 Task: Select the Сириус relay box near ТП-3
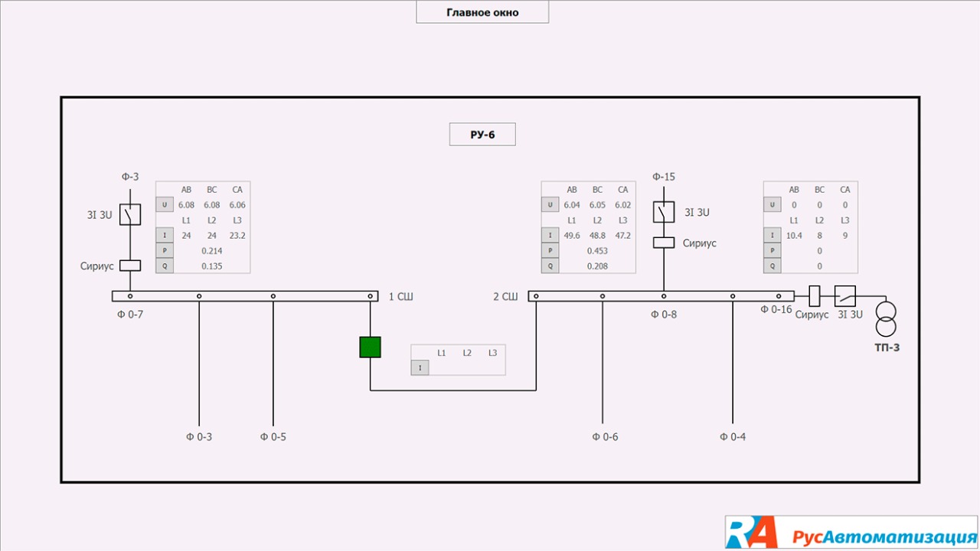point(815,295)
